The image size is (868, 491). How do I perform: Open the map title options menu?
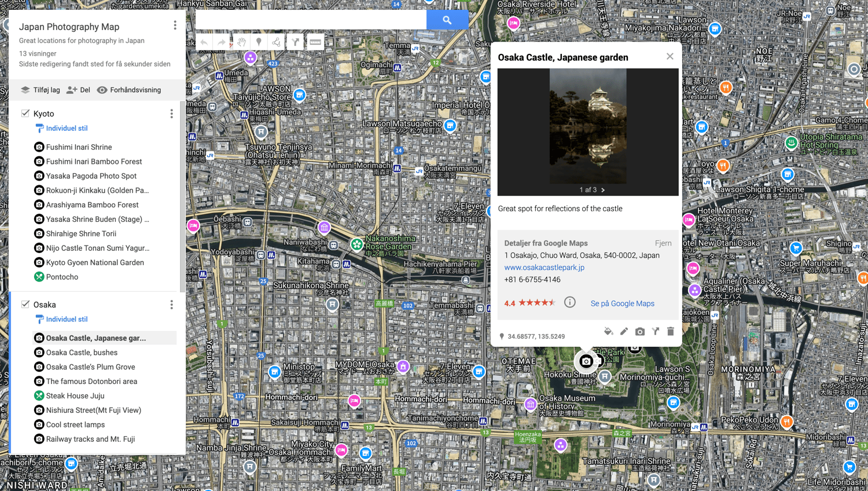[x=175, y=25]
